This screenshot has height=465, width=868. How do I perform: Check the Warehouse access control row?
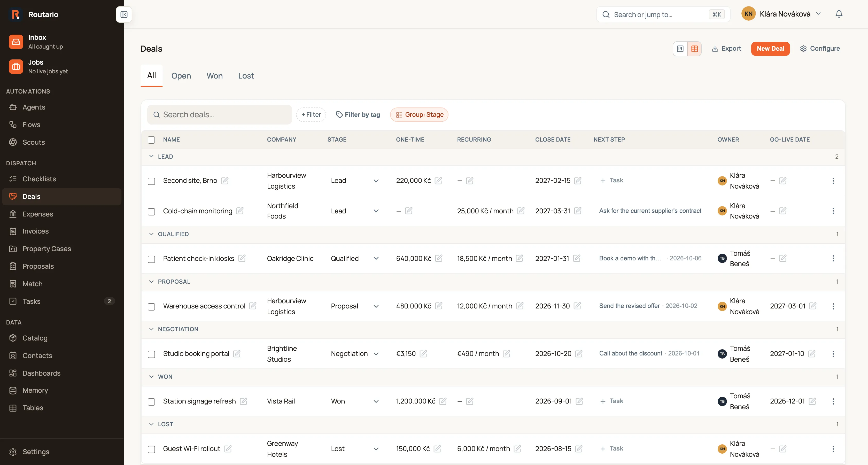coord(151,307)
